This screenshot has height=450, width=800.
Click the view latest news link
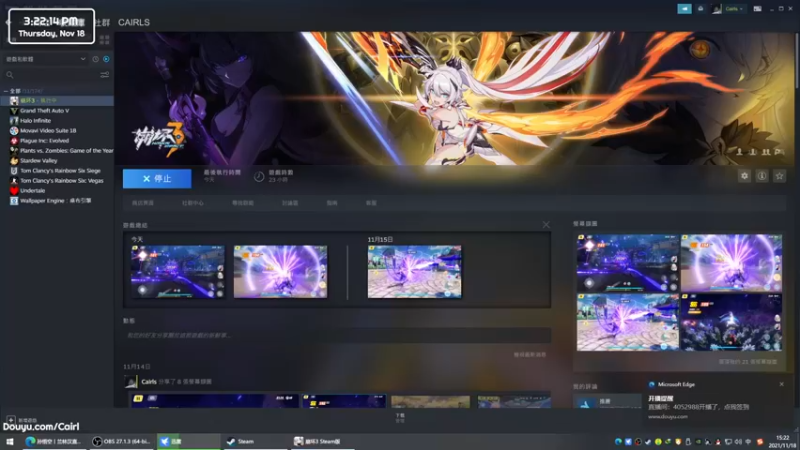pyautogui.click(x=530, y=355)
